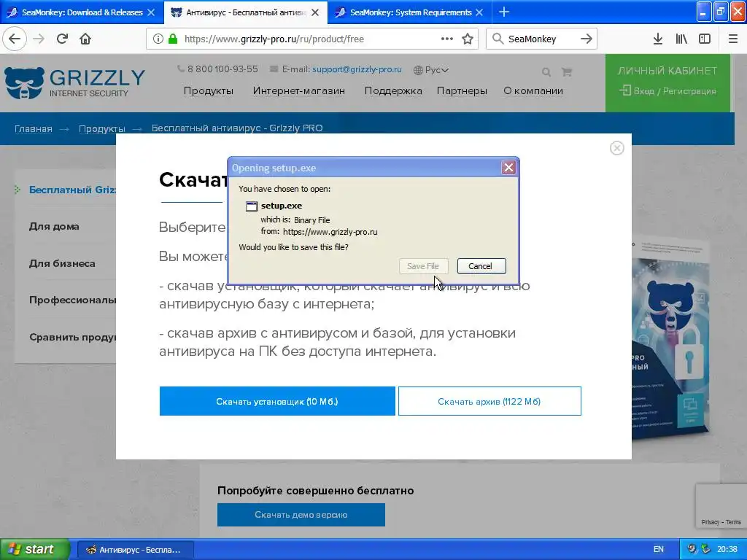Click the EN language indicator in taskbar
Image resolution: width=747 pixels, height=560 pixels.
(x=659, y=549)
